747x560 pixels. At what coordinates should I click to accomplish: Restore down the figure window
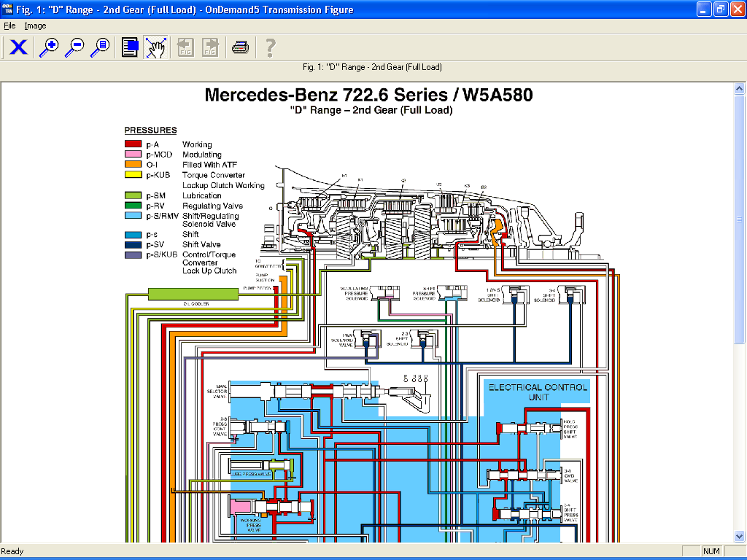point(721,9)
